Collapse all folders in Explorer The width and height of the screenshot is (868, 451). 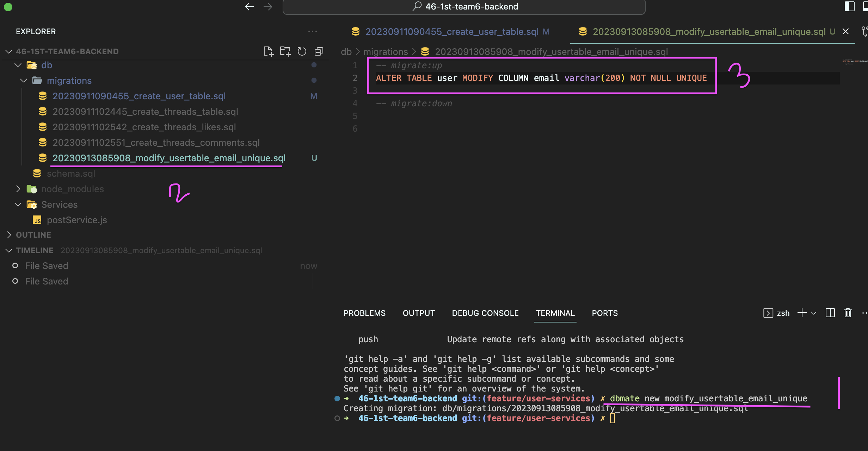pyautogui.click(x=319, y=51)
